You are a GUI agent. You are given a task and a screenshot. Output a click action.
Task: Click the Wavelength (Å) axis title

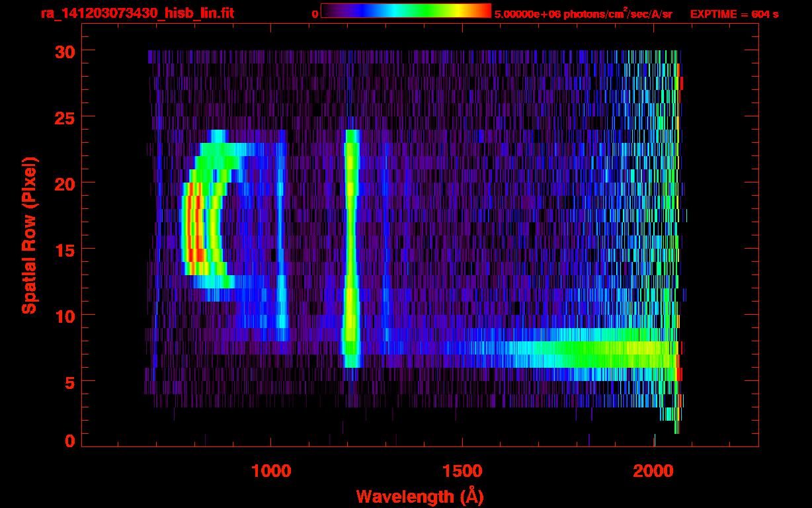pyautogui.click(x=419, y=496)
